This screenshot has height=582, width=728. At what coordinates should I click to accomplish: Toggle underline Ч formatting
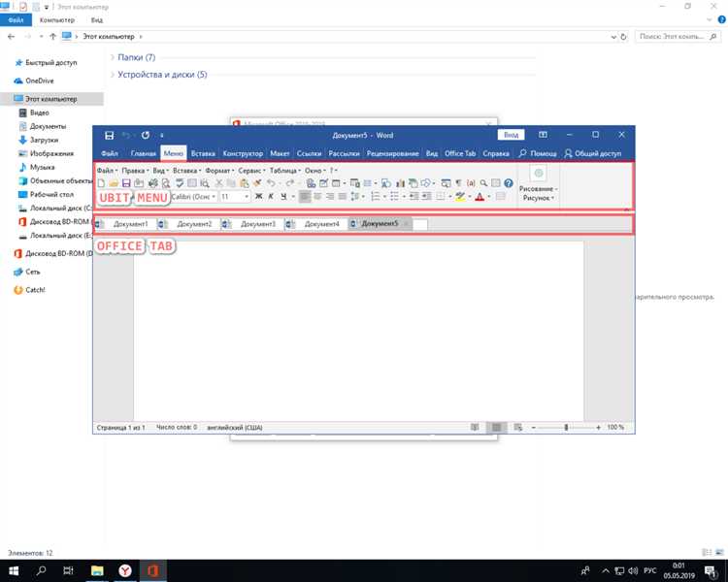(285, 197)
